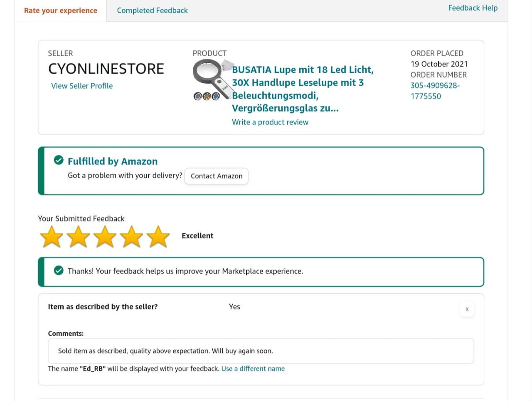Click the order date 19 October 2021
532x401 pixels.
tap(439, 64)
